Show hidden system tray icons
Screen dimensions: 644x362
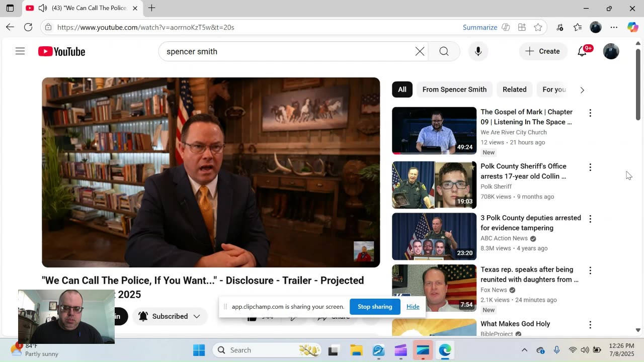pos(524,350)
